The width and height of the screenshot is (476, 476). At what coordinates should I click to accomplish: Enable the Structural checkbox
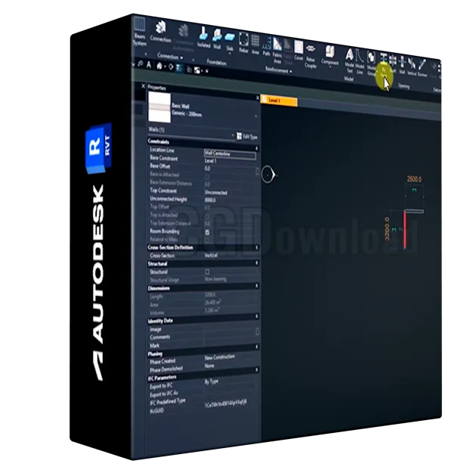[x=207, y=271]
